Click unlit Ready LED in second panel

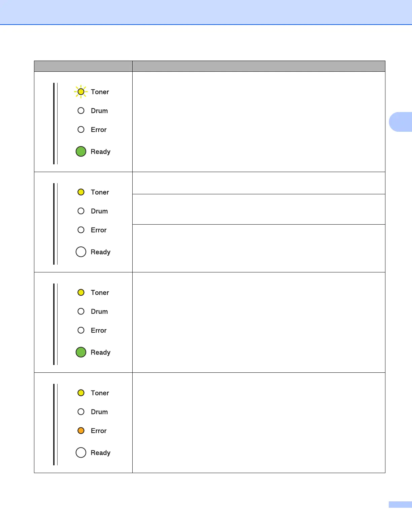tap(81, 252)
